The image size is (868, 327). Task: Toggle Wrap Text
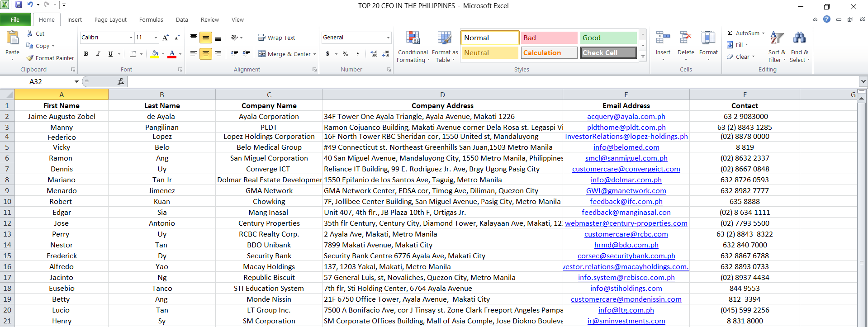(276, 38)
